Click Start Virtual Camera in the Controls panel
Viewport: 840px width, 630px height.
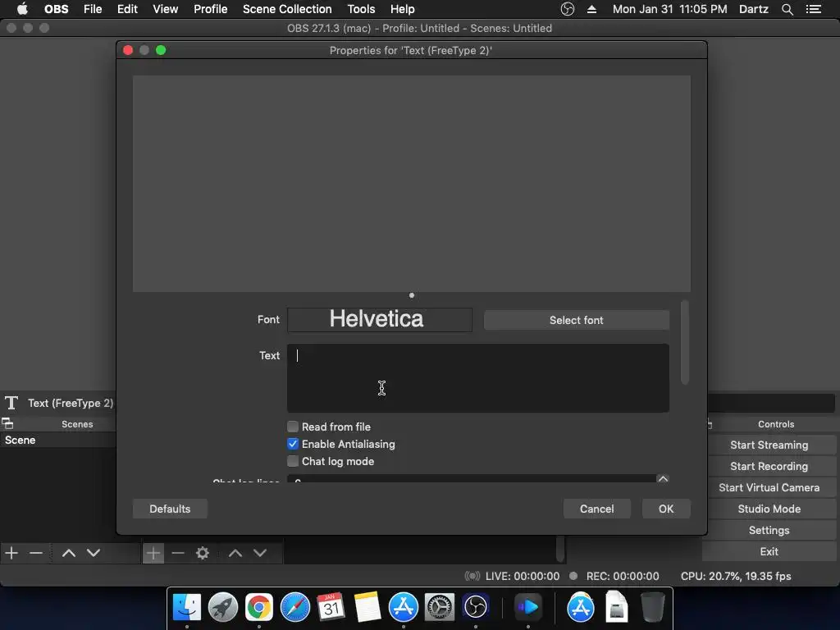coord(769,487)
